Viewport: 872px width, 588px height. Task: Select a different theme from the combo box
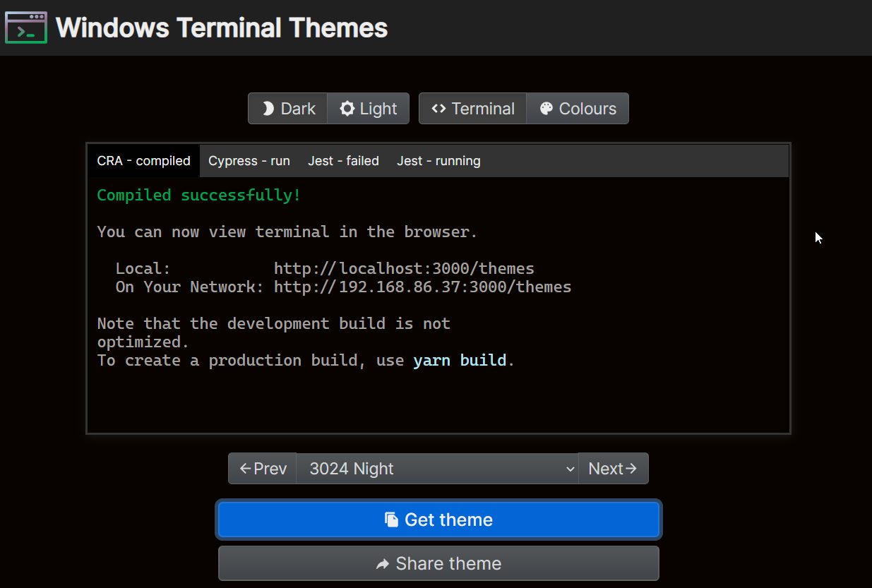click(x=438, y=468)
